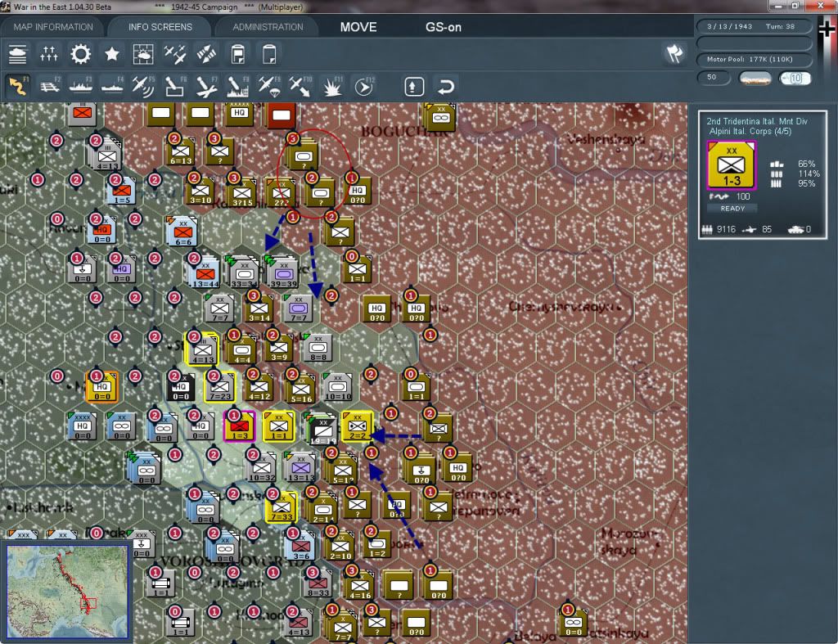The width and height of the screenshot is (838, 644).
Task: Select bomb city F8 icon
Action: point(237,86)
